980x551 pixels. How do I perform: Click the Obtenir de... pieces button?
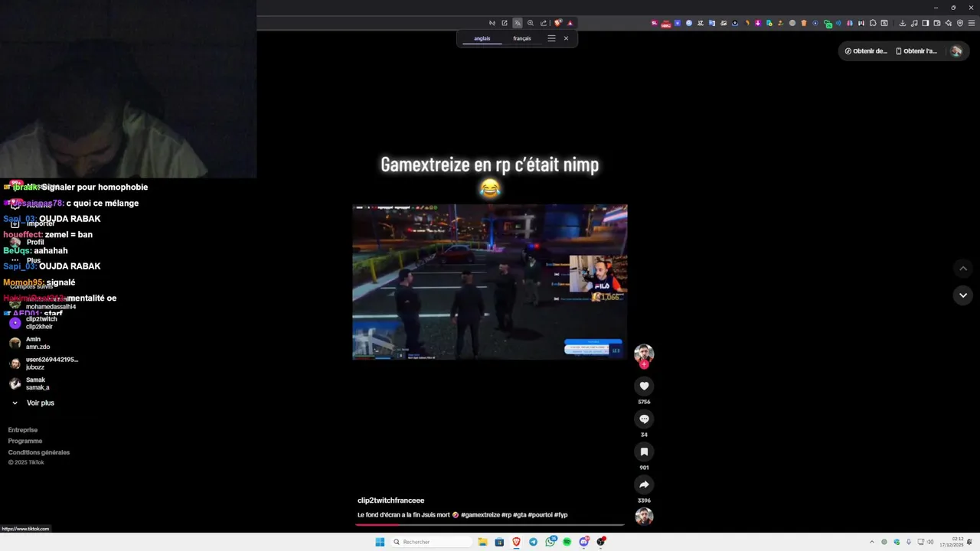pos(866,51)
